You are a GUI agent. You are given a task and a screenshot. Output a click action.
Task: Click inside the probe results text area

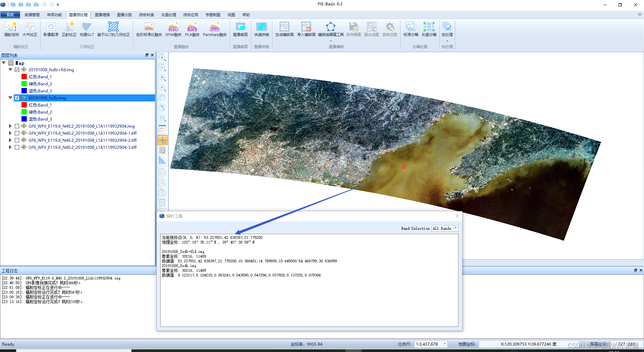click(x=309, y=280)
